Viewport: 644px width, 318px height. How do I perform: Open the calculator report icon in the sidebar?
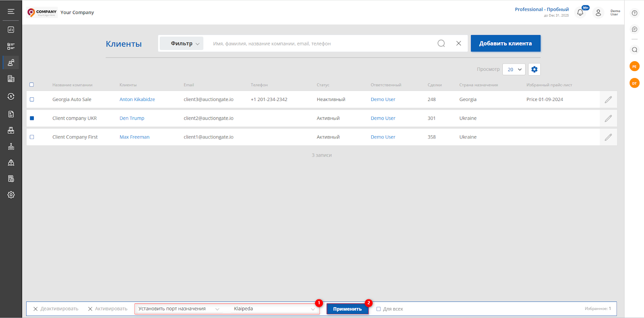[11, 178]
